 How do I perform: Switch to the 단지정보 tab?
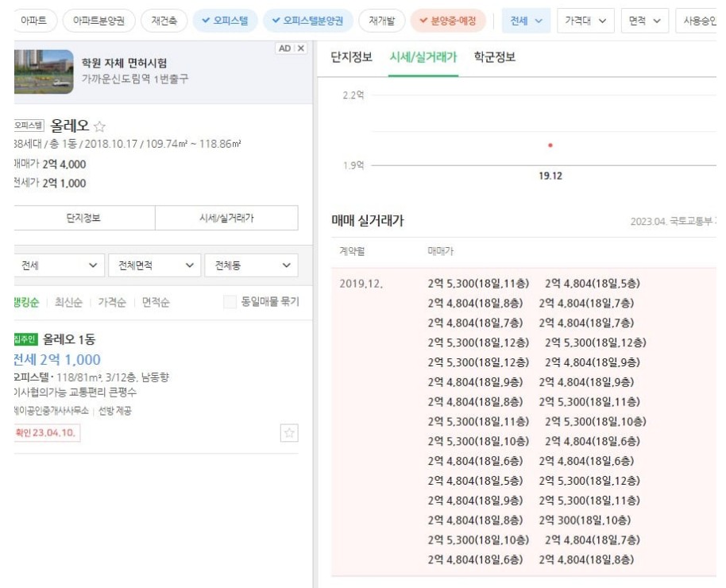tap(352, 57)
